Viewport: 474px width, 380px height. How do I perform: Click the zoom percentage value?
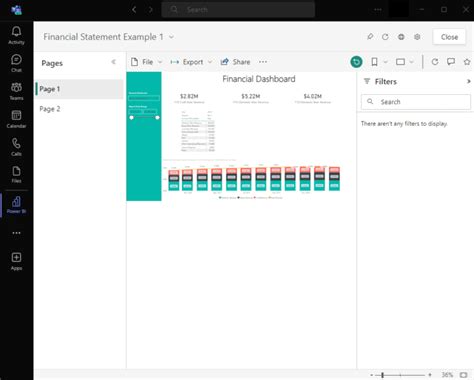click(447, 375)
